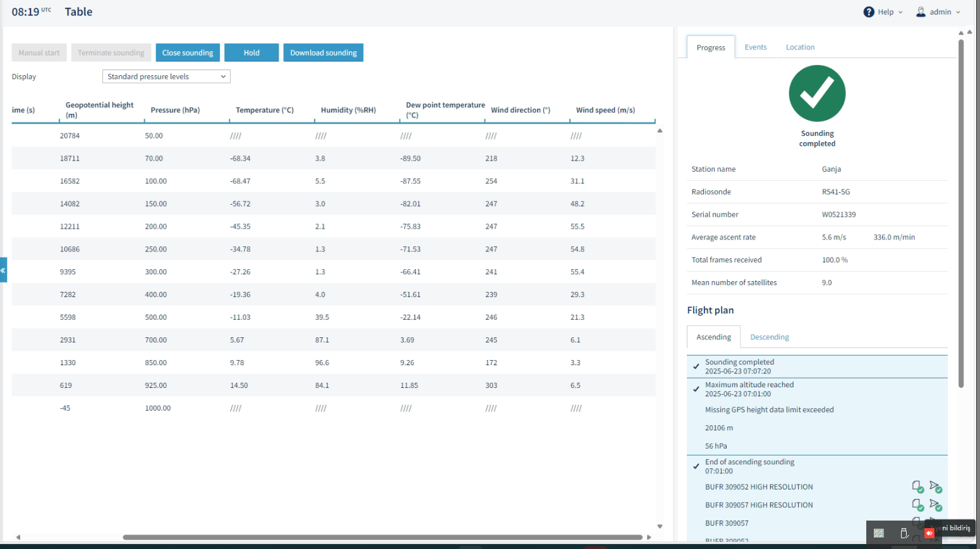Switch to the Events tab
Image resolution: width=980 pixels, height=549 pixels.
[x=756, y=47]
